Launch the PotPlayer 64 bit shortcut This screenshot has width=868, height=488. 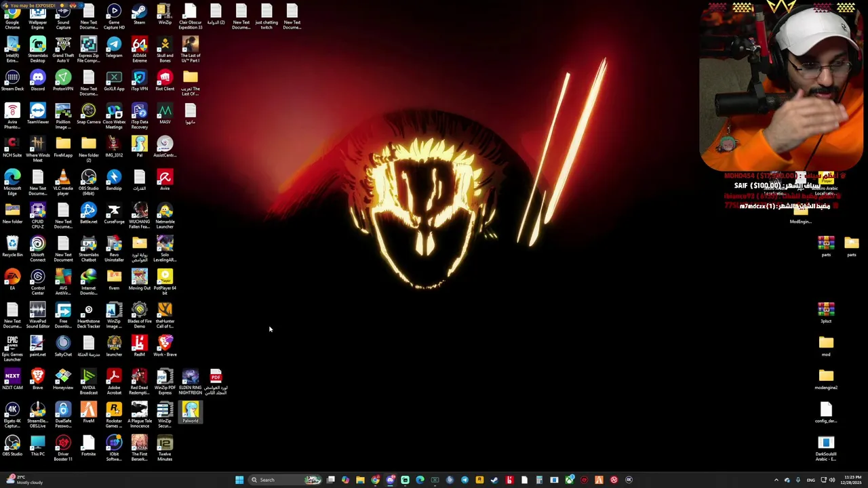(165, 283)
